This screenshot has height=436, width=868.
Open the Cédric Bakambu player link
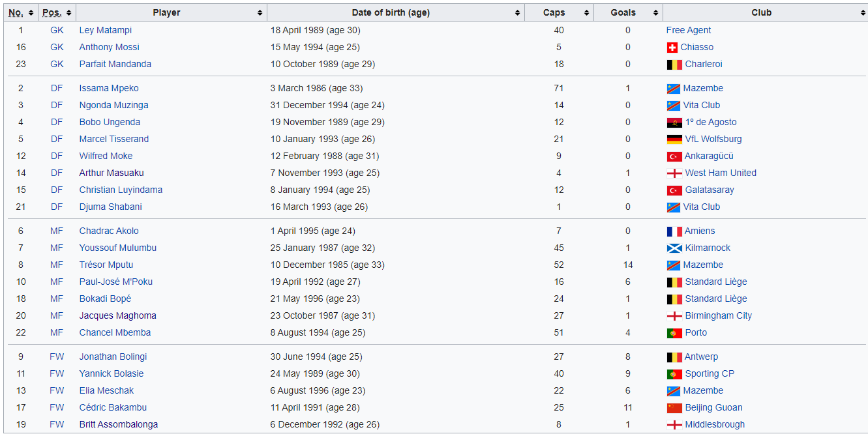[x=113, y=408]
